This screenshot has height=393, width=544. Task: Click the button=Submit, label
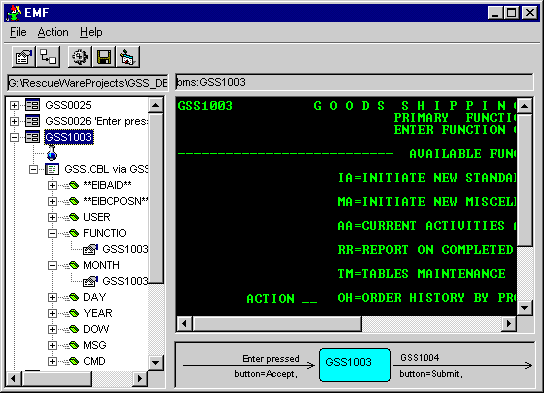[431, 374]
